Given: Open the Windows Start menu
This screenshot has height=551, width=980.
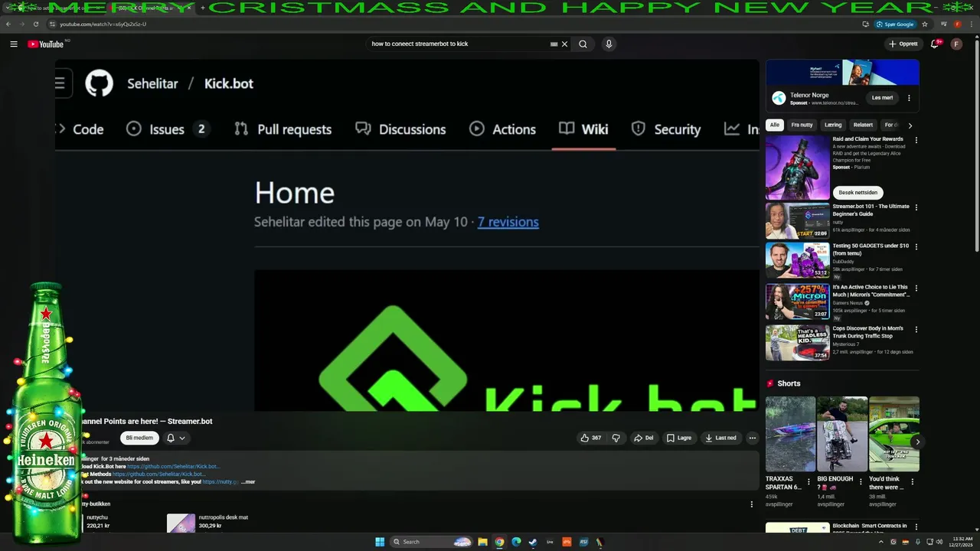Looking at the screenshot, I should 380,542.
